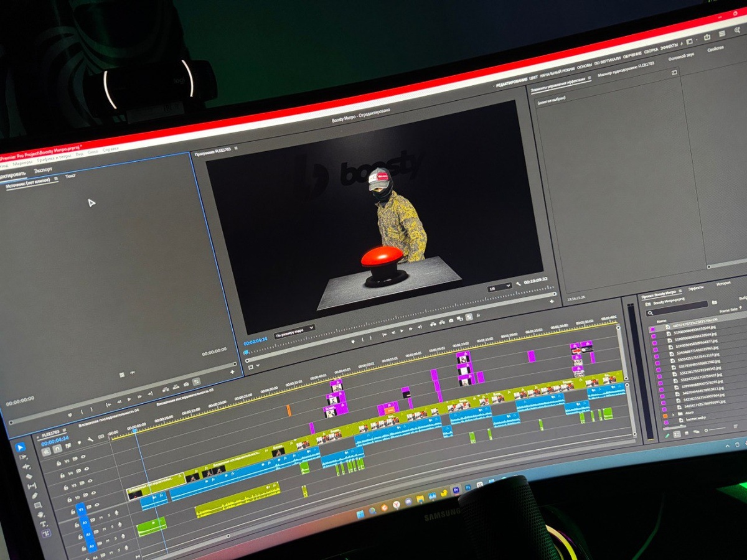The width and height of the screenshot is (747, 560).
Task: Open the Текст panel tab
Action: coord(70,176)
